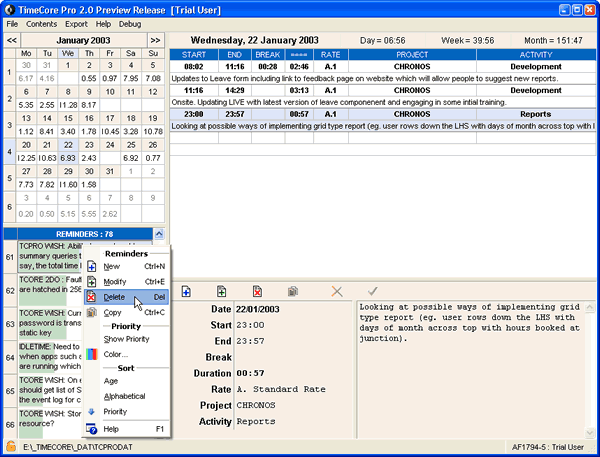
Task: Open the Help menu in menu bar
Action: (x=103, y=24)
